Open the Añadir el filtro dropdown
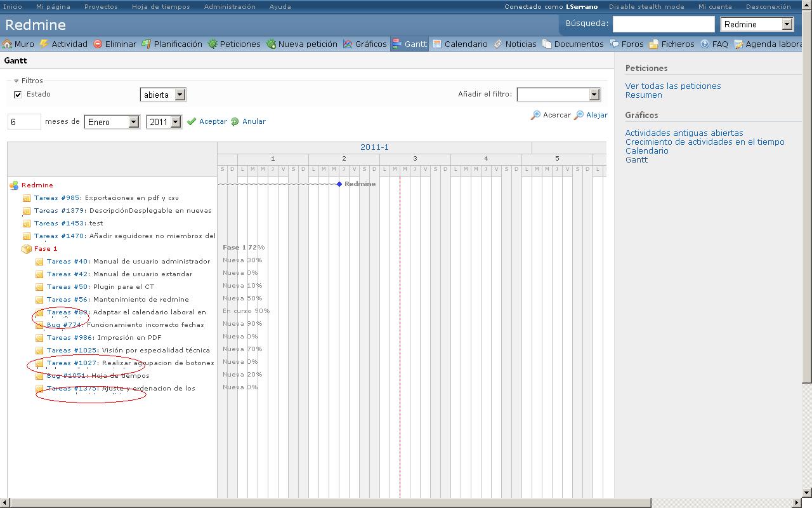Viewport: 812px width, 508px height. click(x=558, y=95)
